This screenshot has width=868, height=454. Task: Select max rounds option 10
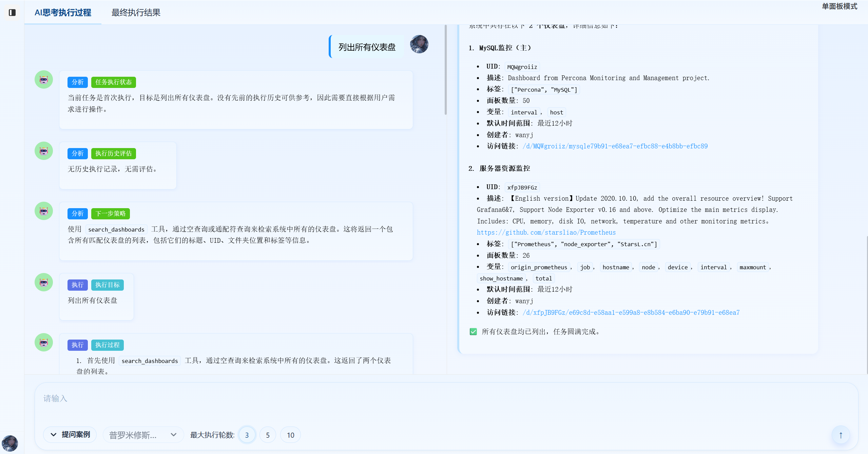[290, 435]
